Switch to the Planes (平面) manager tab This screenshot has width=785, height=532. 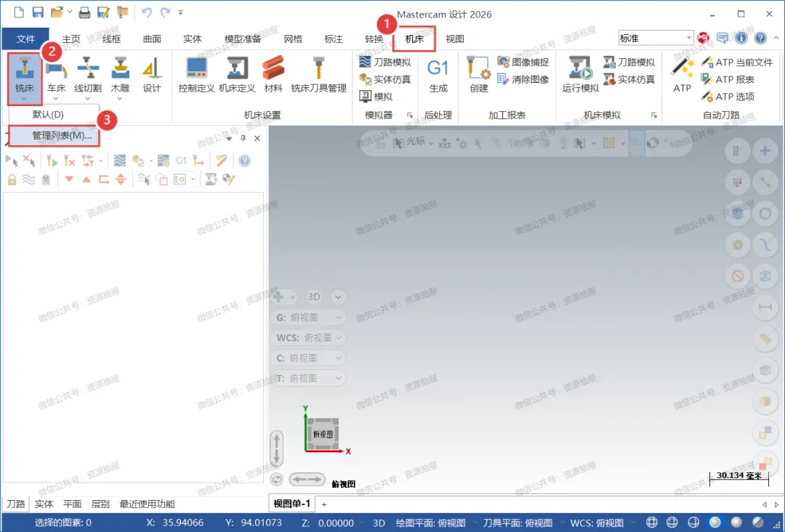(72, 504)
